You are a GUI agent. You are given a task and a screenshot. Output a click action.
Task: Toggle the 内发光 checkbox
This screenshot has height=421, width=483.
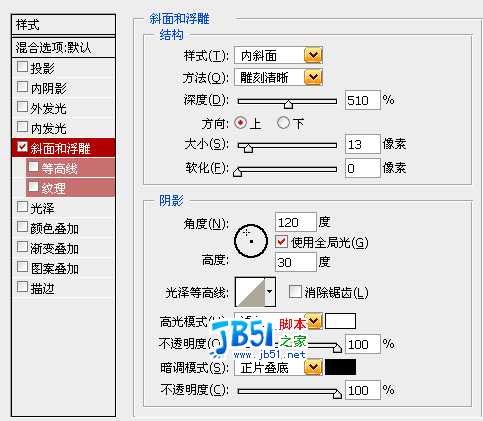22,127
